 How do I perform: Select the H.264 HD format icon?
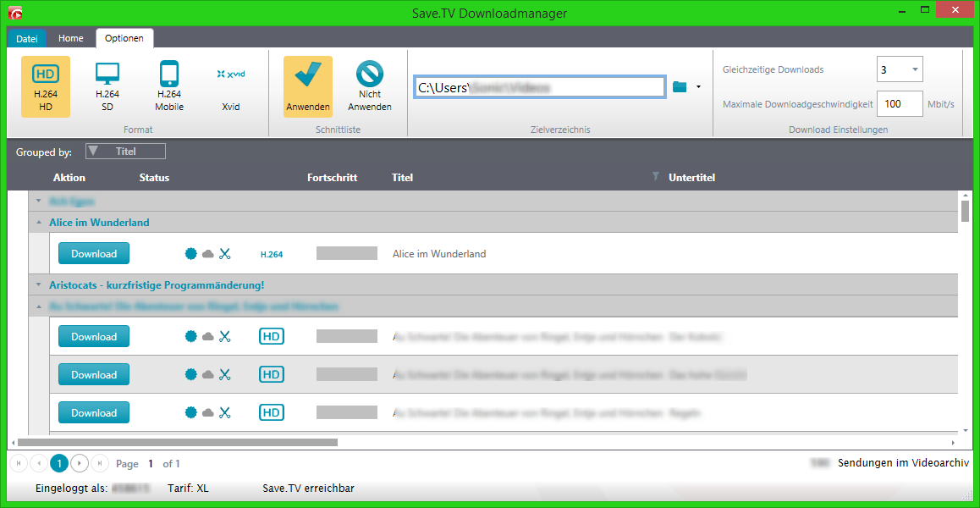tap(45, 86)
